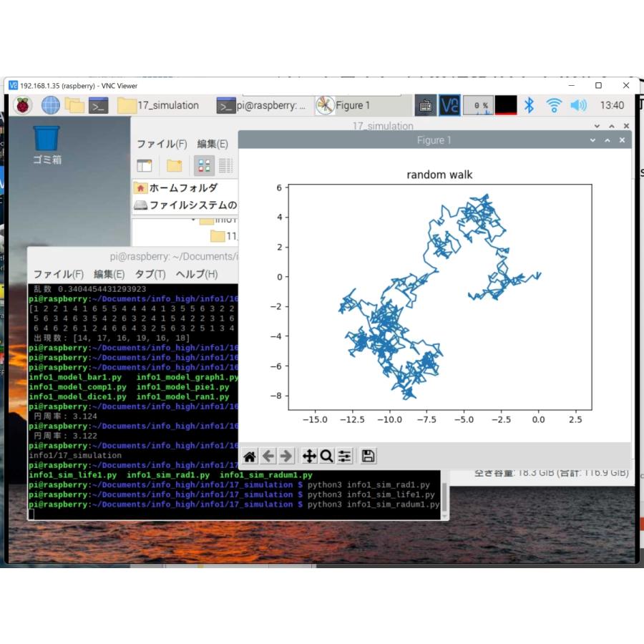Screen dimensions: 644x644
Task: Select ホームフォルダ in the places list
Action: [183, 187]
